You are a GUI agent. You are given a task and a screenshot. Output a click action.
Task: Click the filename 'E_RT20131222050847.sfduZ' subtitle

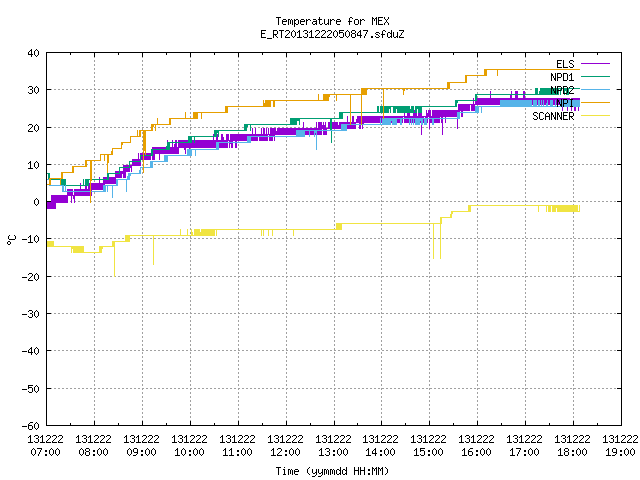coord(332,34)
